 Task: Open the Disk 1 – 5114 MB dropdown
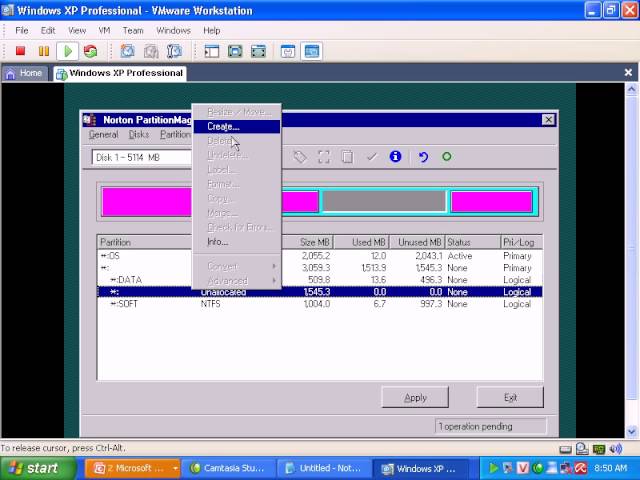[142, 158]
